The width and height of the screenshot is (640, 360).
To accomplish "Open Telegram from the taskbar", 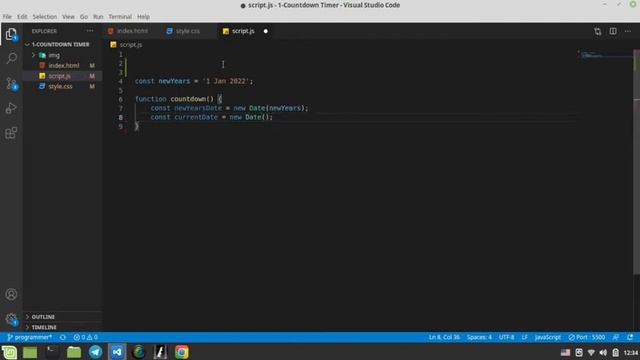I will (96, 352).
